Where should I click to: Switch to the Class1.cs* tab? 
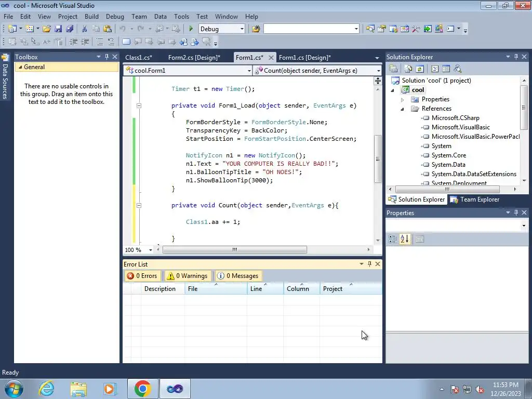139,57
